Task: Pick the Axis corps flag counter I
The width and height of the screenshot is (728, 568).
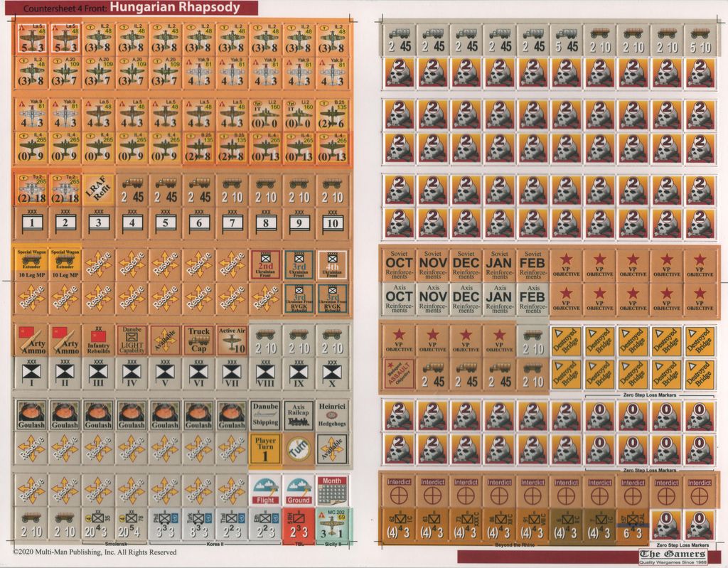Action: click(31, 373)
